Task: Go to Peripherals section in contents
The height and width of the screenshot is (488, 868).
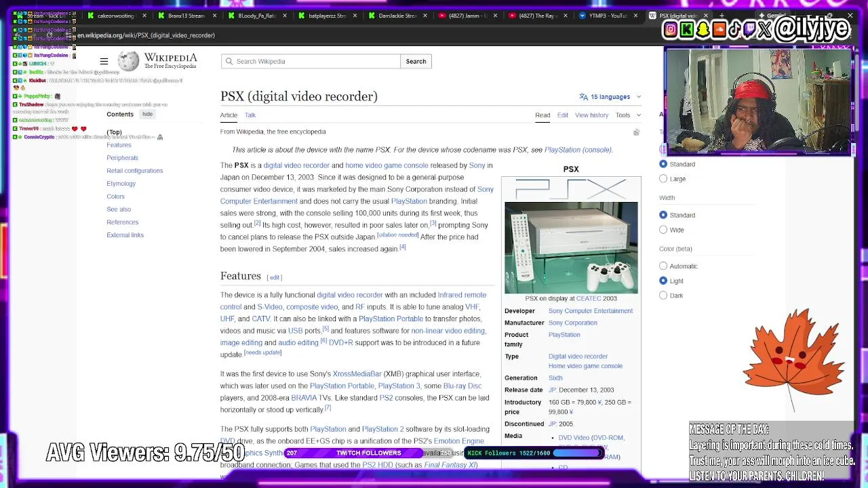Action: pos(122,158)
